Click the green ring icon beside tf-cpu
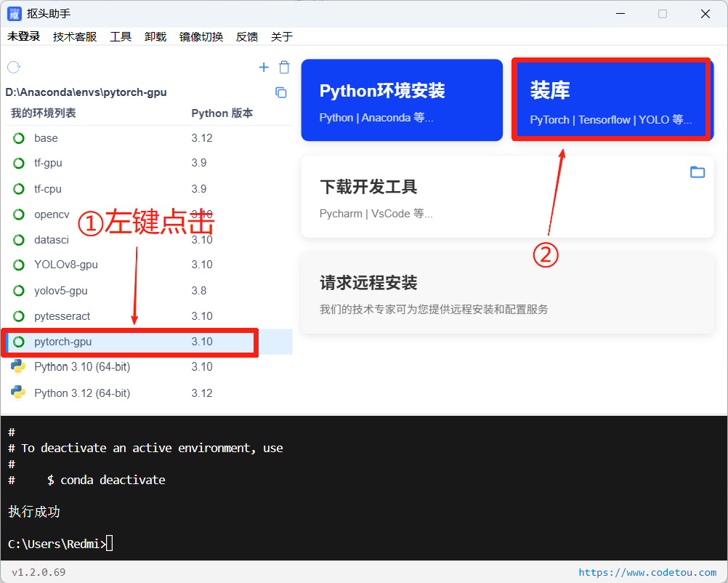Image resolution: width=728 pixels, height=583 pixels. click(x=19, y=189)
